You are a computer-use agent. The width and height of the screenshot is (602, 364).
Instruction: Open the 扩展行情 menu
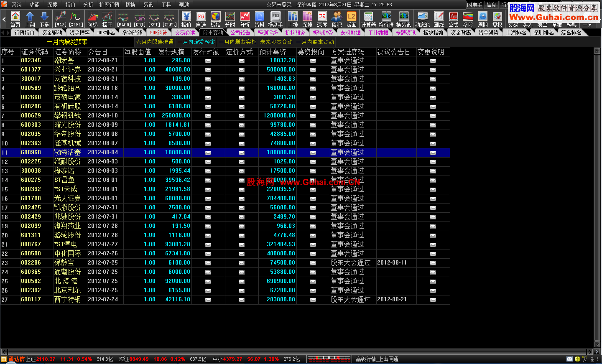[110, 5]
